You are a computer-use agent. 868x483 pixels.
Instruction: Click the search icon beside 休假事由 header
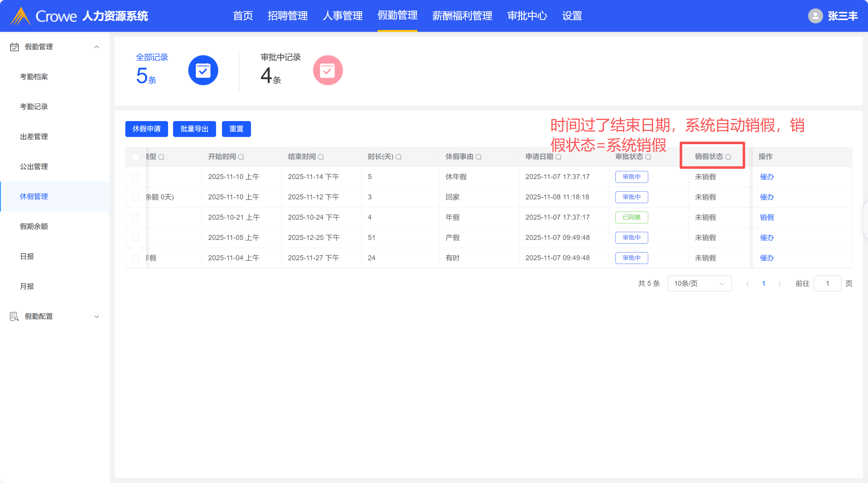(479, 157)
